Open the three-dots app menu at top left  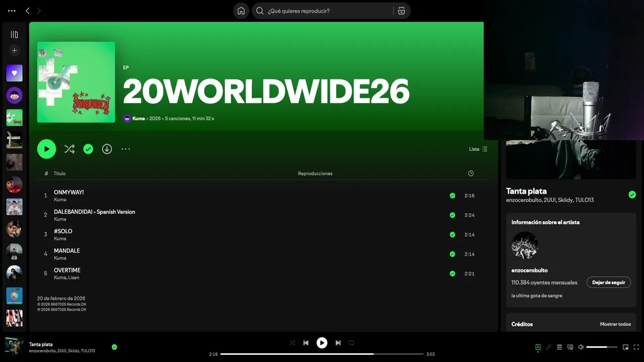coord(12,11)
